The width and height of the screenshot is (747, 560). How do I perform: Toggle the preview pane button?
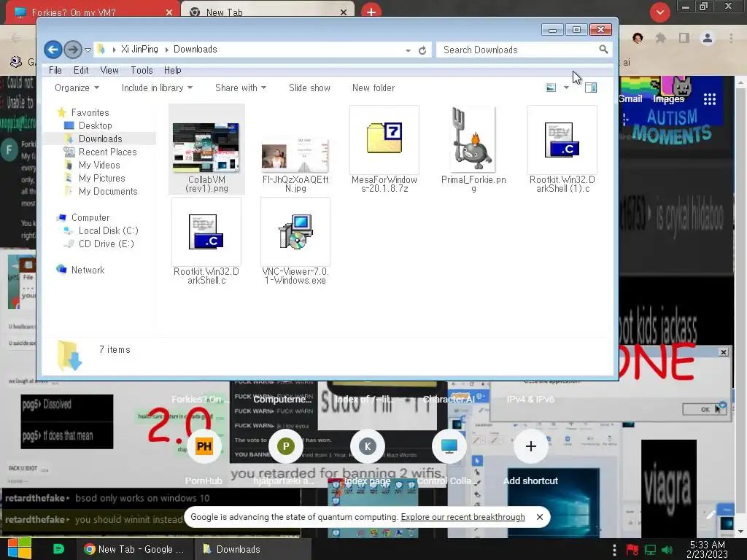pyautogui.click(x=591, y=87)
